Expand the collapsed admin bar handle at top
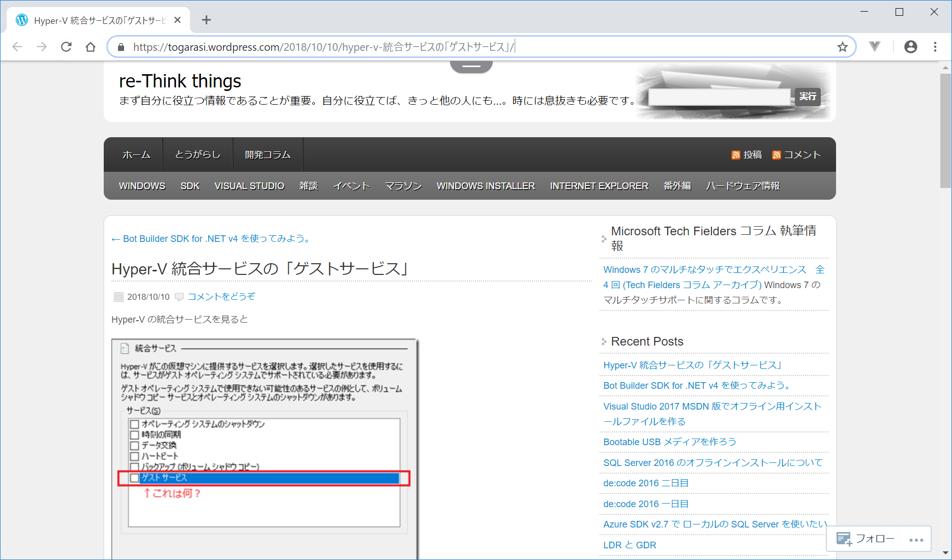 point(471,66)
